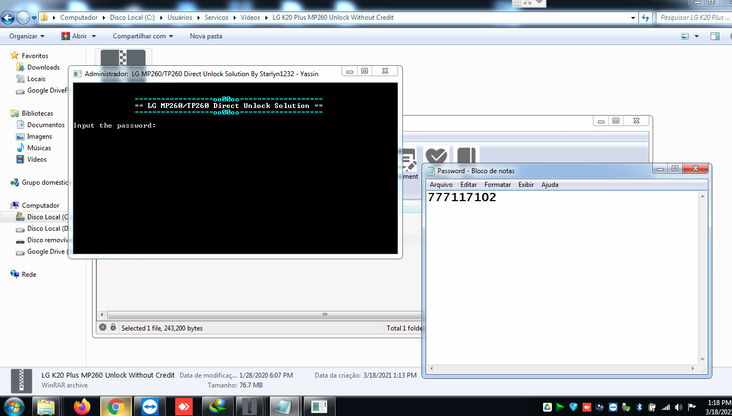
Task: Toggle the preview pane icon
Action: [715, 36]
